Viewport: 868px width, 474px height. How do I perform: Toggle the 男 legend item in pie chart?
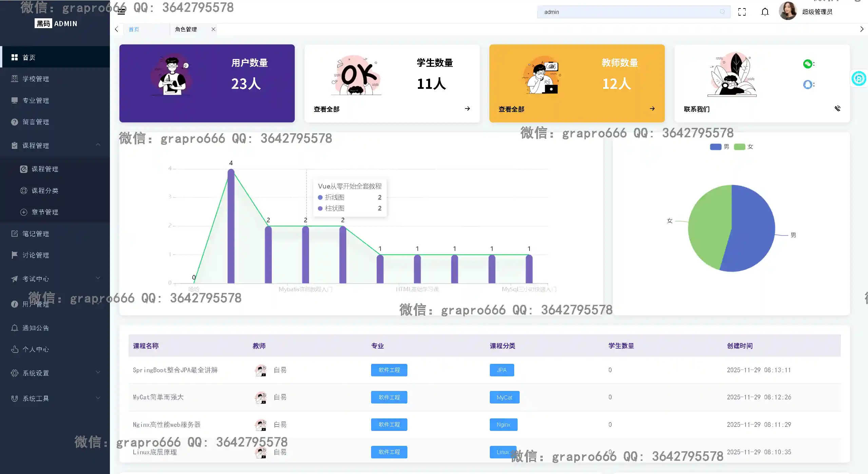click(719, 147)
